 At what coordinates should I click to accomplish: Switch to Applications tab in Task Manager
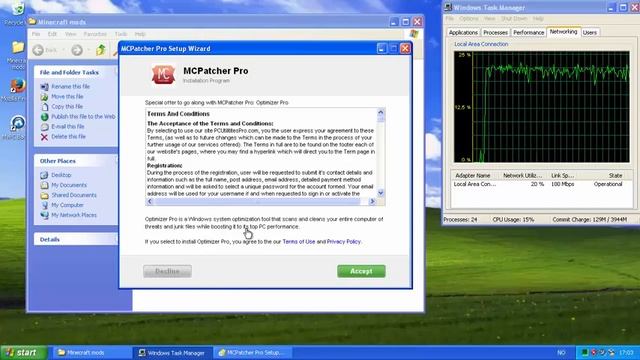coord(463,32)
